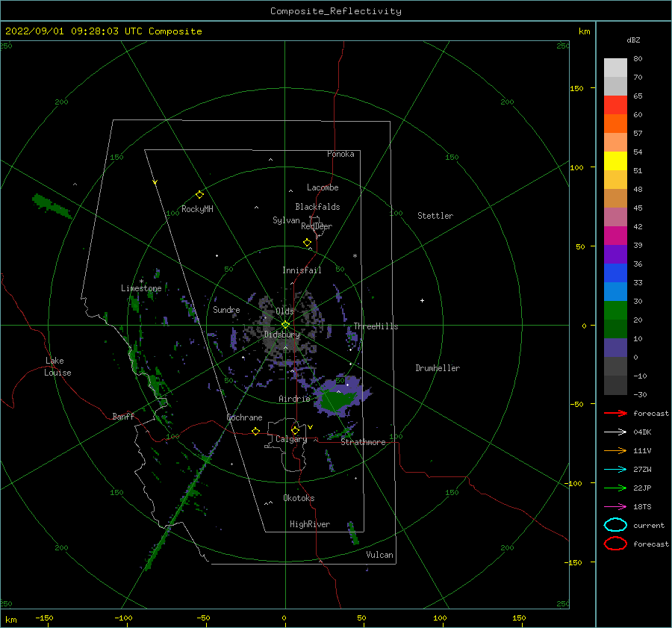Click the Sundre town label
672x628 pixels.
point(226,309)
